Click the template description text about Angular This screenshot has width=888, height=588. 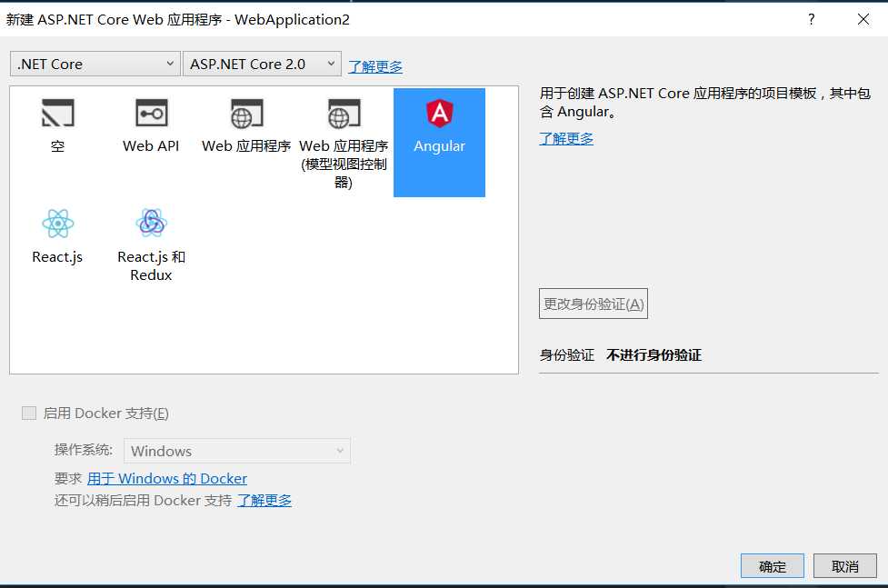point(705,103)
